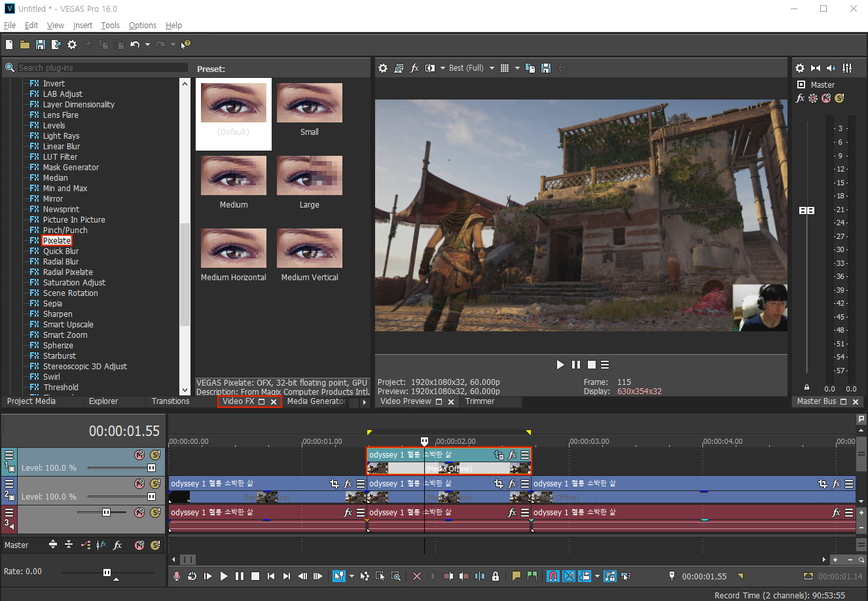This screenshot has width=868, height=601.
Task: Click the Downmix Output icon in Master Bus
Action: [x=816, y=68]
